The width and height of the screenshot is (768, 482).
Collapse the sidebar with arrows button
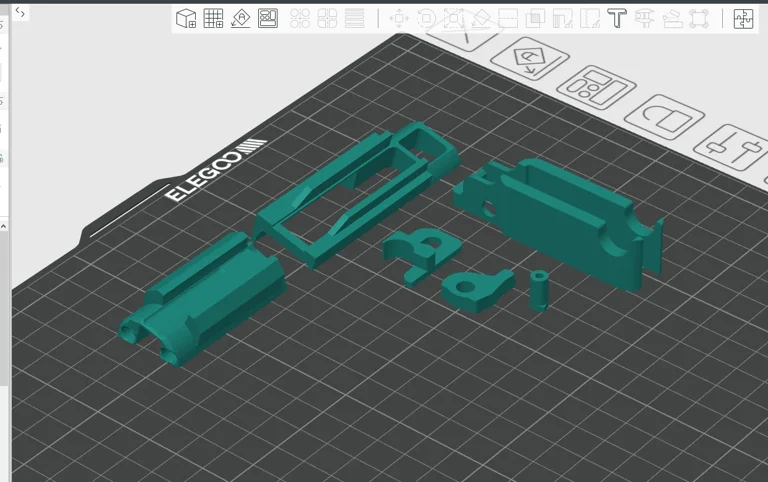point(20,13)
